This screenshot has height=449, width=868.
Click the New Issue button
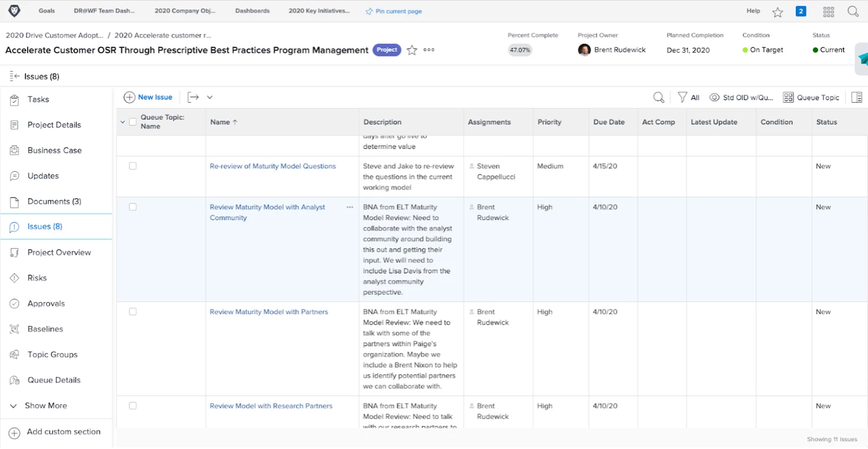pyautogui.click(x=148, y=97)
